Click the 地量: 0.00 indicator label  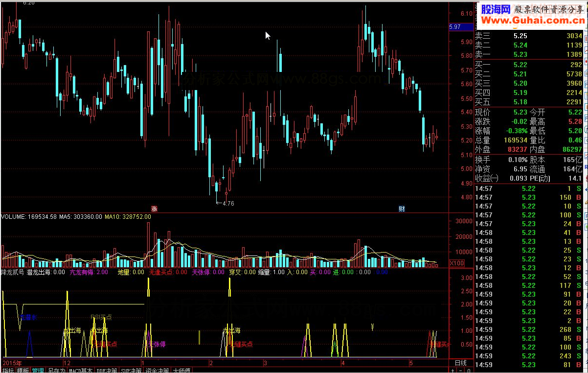click(131, 272)
